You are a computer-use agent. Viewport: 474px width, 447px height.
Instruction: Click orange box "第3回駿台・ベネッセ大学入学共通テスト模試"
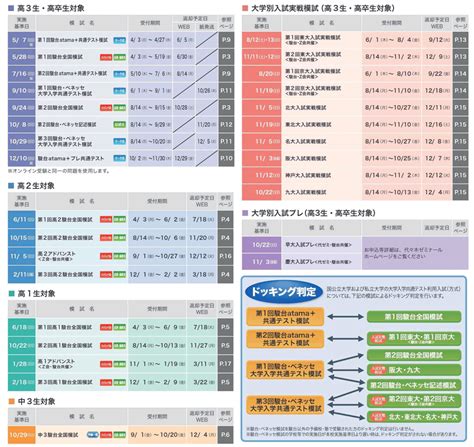285,405
